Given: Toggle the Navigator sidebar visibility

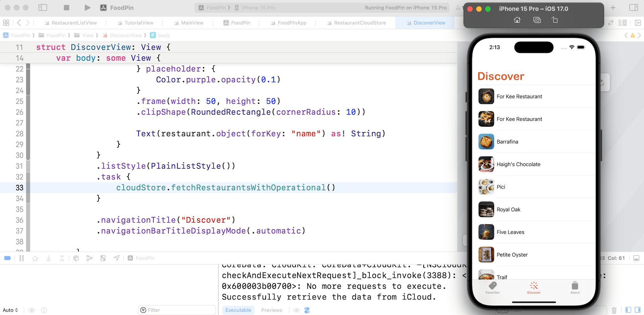Looking at the screenshot, I should (43, 8).
